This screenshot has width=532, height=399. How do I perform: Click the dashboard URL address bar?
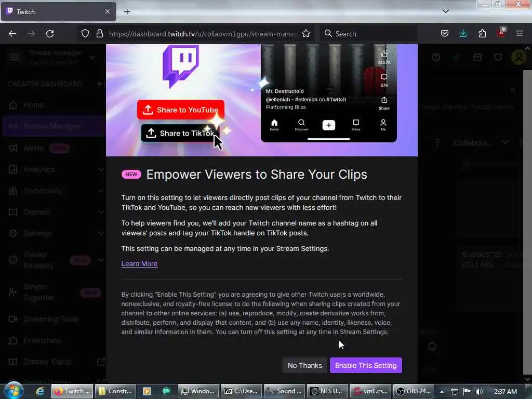tap(203, 34)
